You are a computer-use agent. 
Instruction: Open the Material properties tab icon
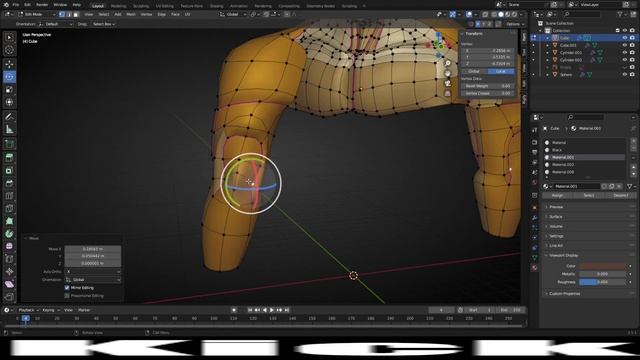535,268
